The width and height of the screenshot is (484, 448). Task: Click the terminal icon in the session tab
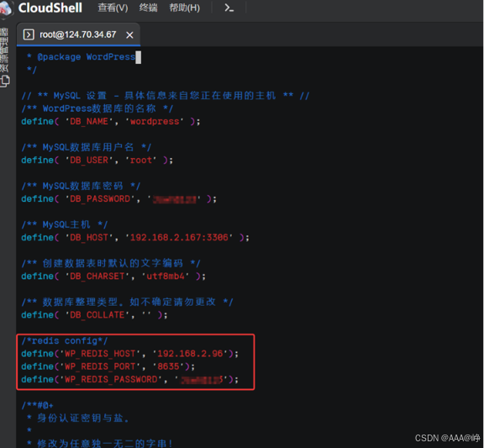click(29, 34)
